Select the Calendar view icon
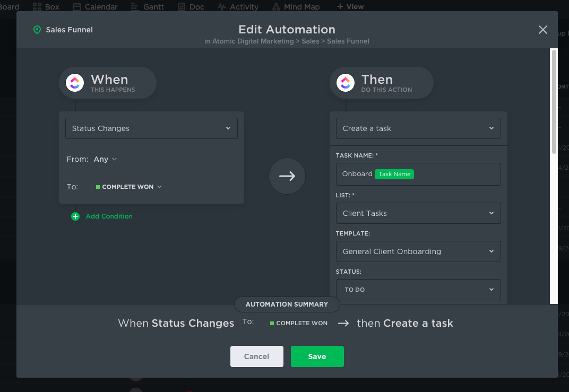 pos(77,6)
